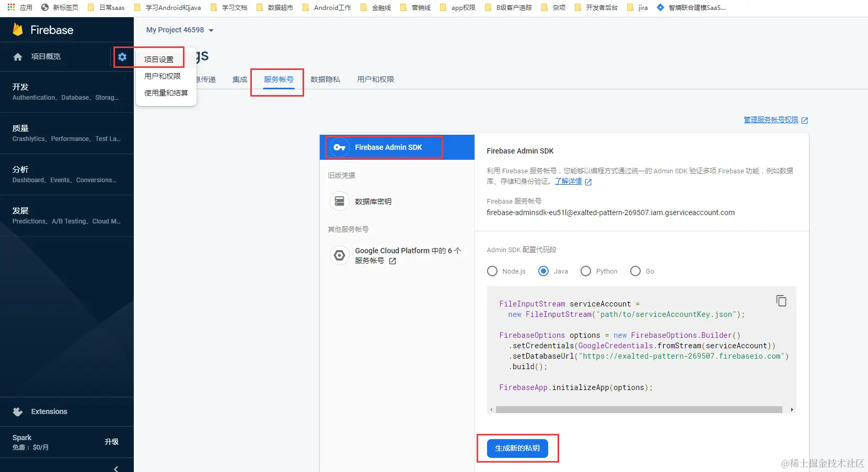Expand the 发展 sidebar section

67,216
